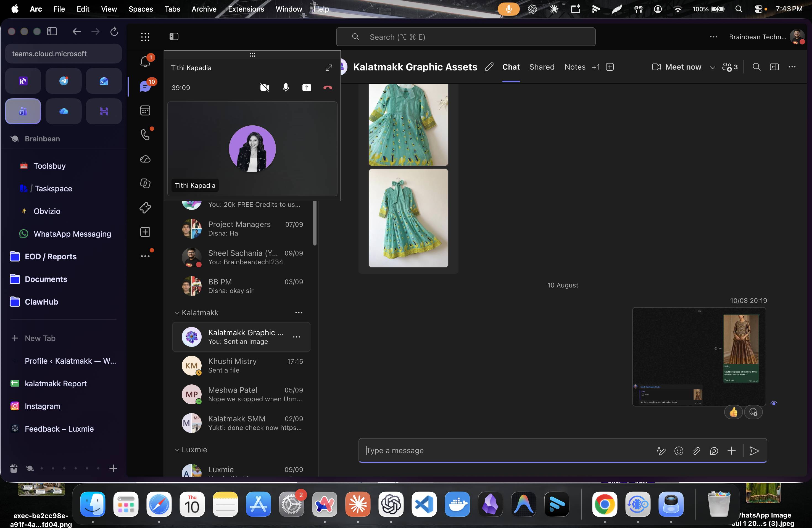Toggle the camera in the call window
The height and width of the screenshot is (528, 812).
click(265, 88)
